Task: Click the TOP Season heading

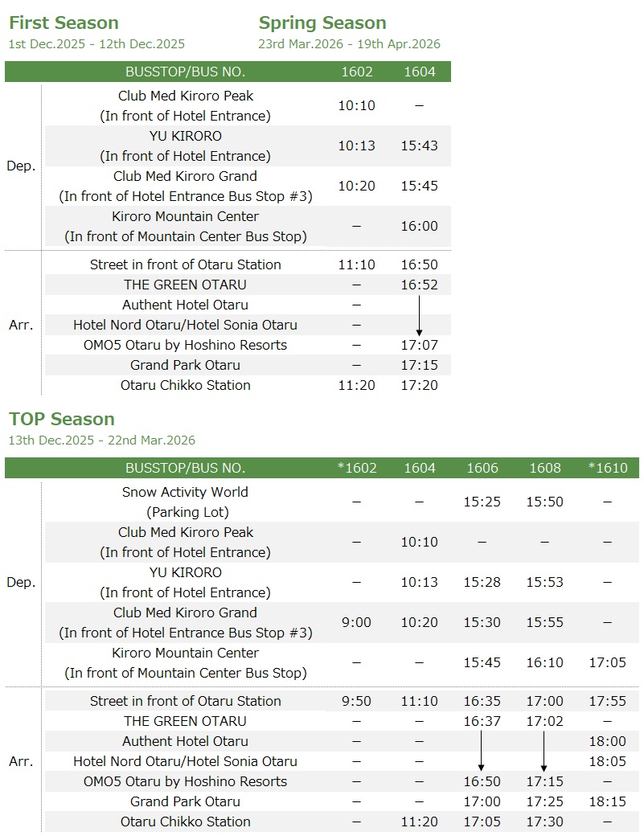Action: tap(62, 419)
